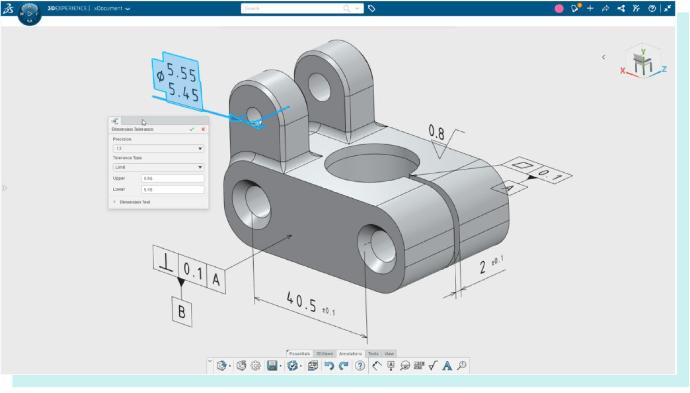Viewport: 690px width, 393px height.
Task: Open the pink user profile avatar
Action: click(x=559, y=8)
